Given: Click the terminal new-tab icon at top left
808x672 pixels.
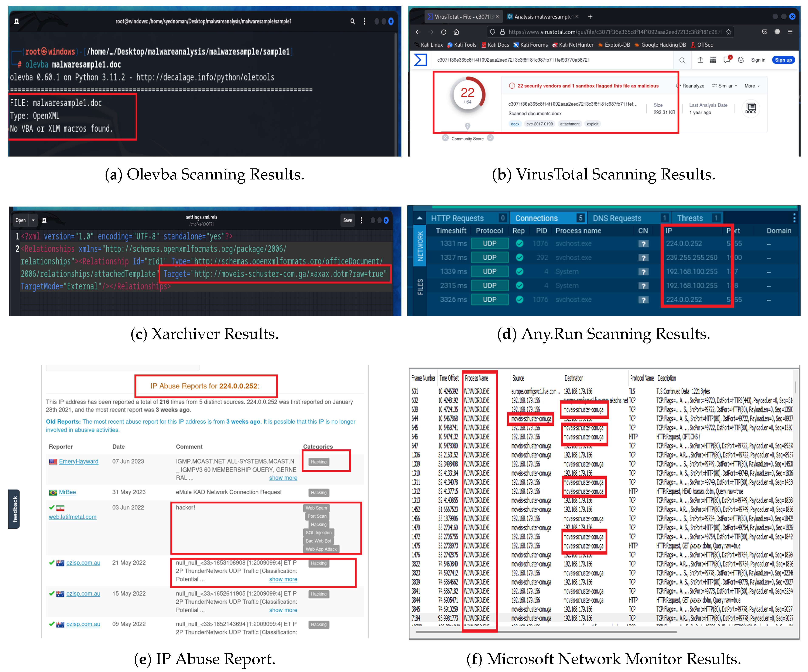Looking at the screenshot, I should [17, 21].
